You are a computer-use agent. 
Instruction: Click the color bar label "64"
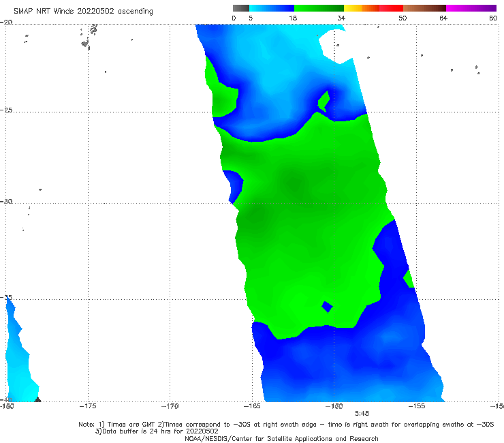tap(443, 18)
